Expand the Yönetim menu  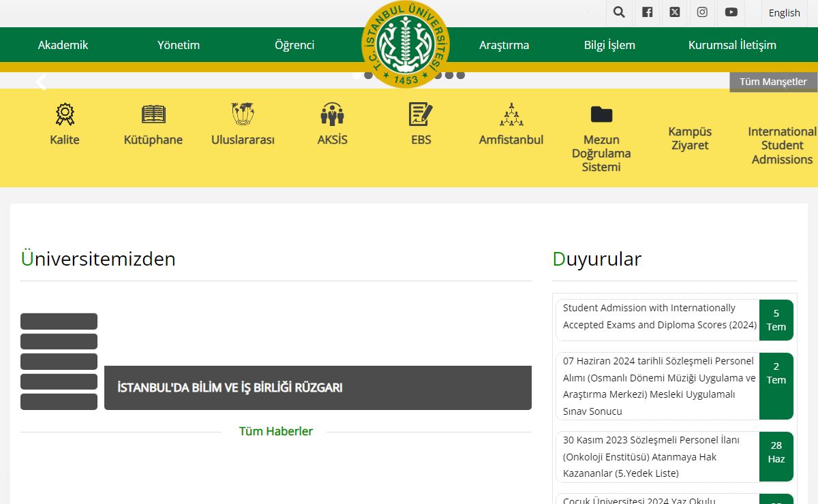(x=179, y=45)
